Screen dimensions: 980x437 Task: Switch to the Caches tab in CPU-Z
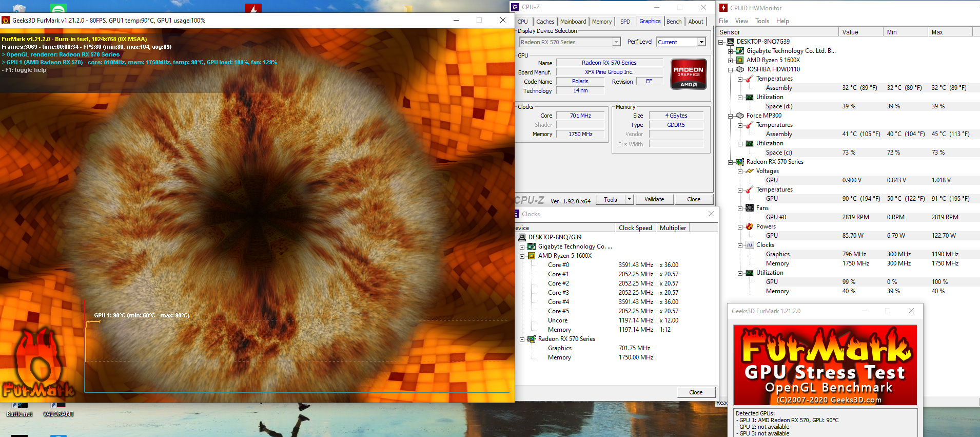coord(545,22)
